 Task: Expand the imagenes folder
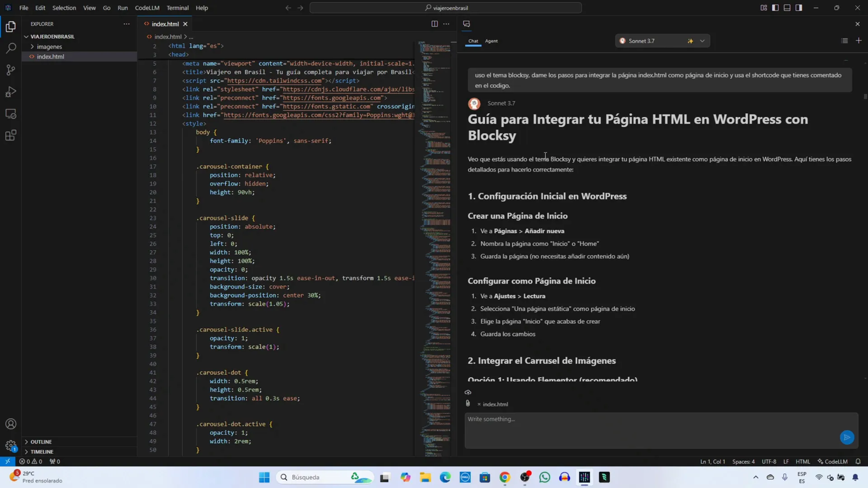pos(49,47)
